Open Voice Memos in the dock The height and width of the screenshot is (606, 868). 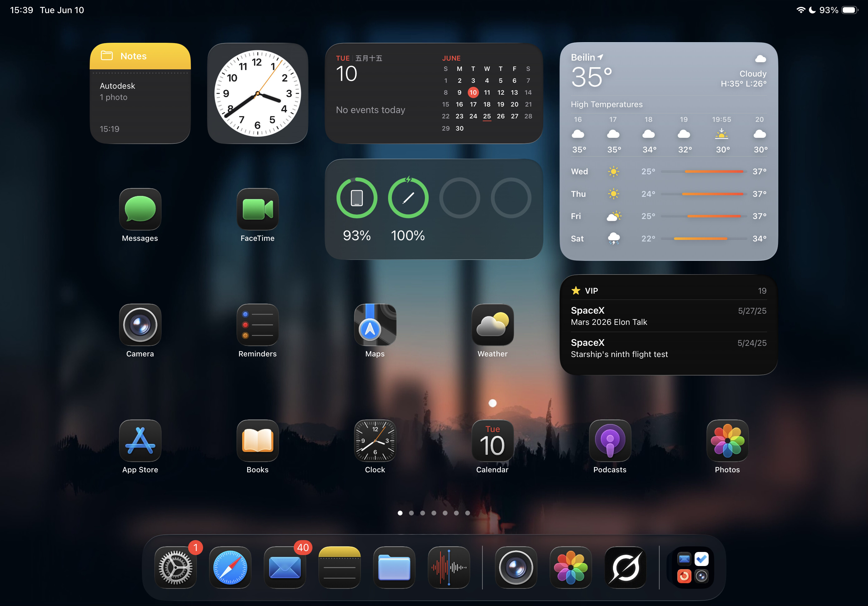pos(449,567)
